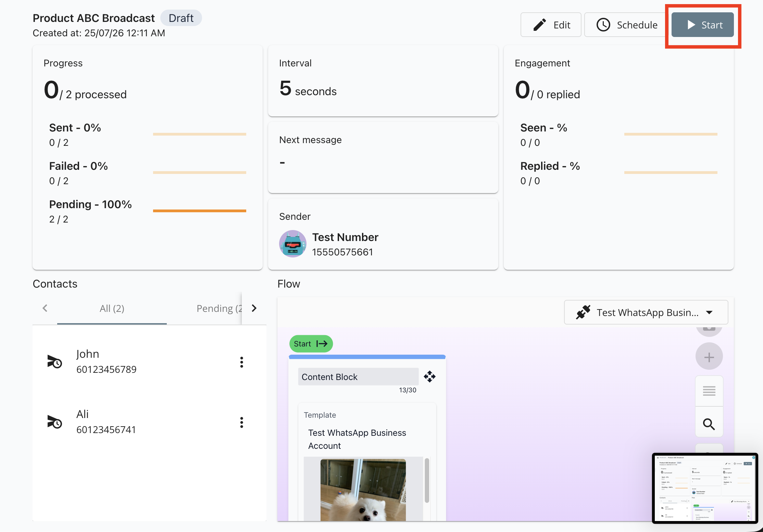Open the Test WhatsApp Business channel dropdown

pyautogui.click(x=646, y=312)
